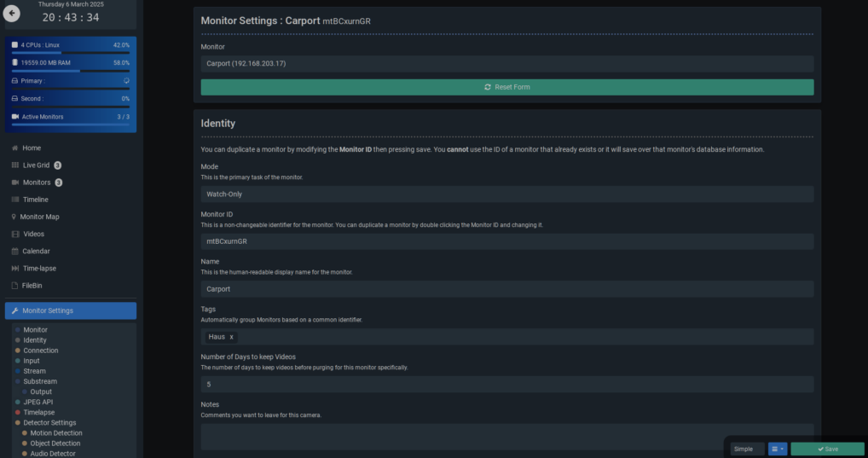The height and width of the screenshot is (458, 868).
Task: Jump to Motion Detection section
Action: coord(56,433)
